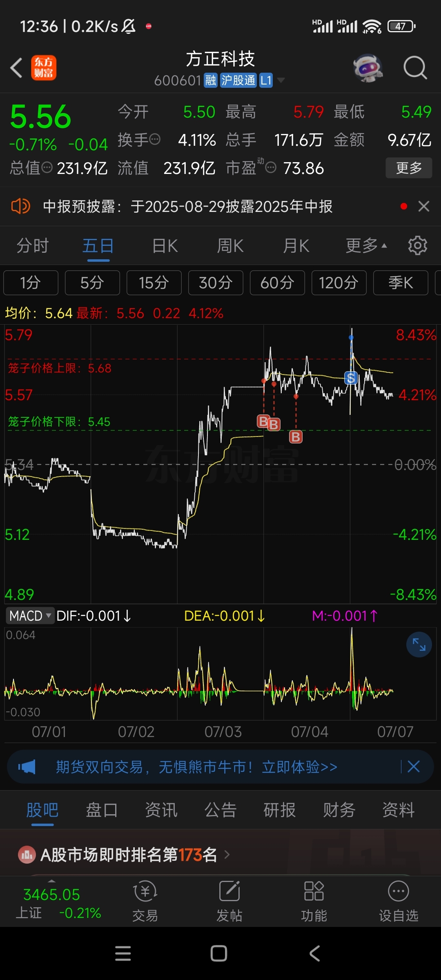Open the Eastmoney app logo

coord(44,68)
